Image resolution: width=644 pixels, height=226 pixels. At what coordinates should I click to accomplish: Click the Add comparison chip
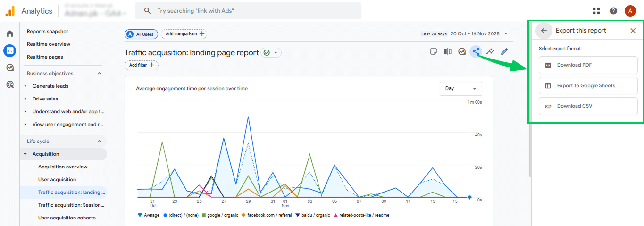[x=184, y=34]
